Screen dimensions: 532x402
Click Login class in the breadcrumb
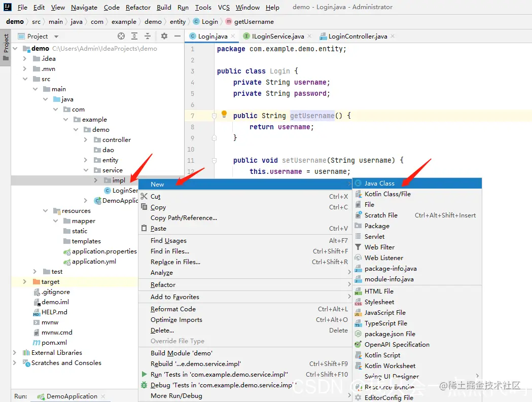(x=209, y=22)
